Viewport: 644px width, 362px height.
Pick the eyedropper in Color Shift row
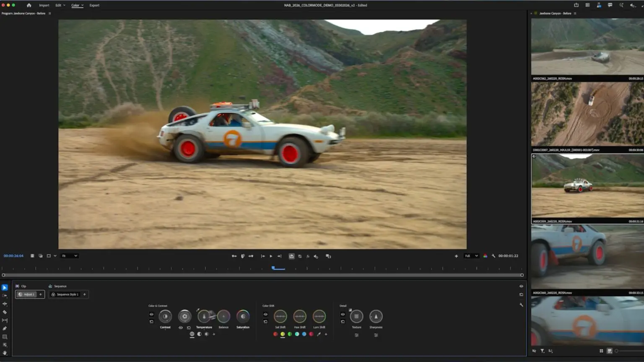tap(319, 334)
